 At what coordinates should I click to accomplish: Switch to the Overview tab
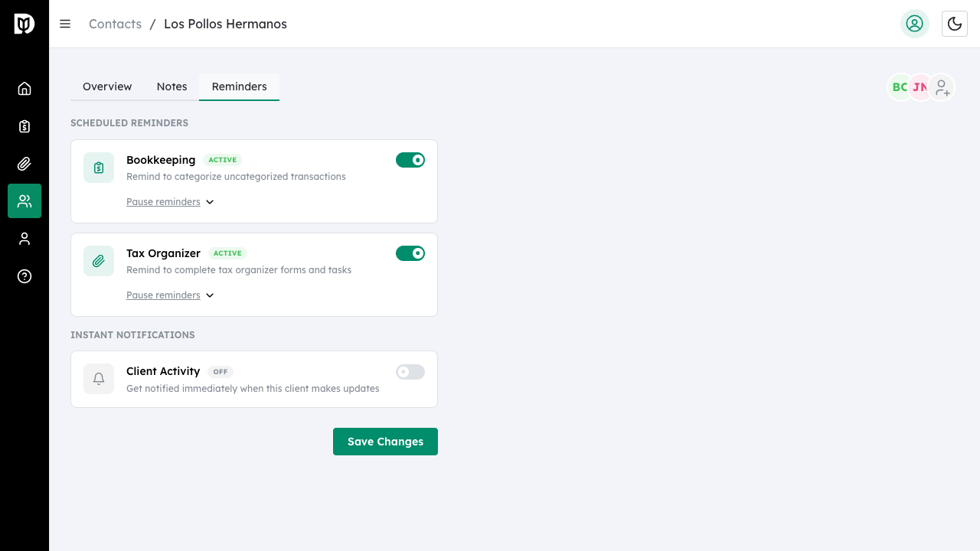point(107,86)
